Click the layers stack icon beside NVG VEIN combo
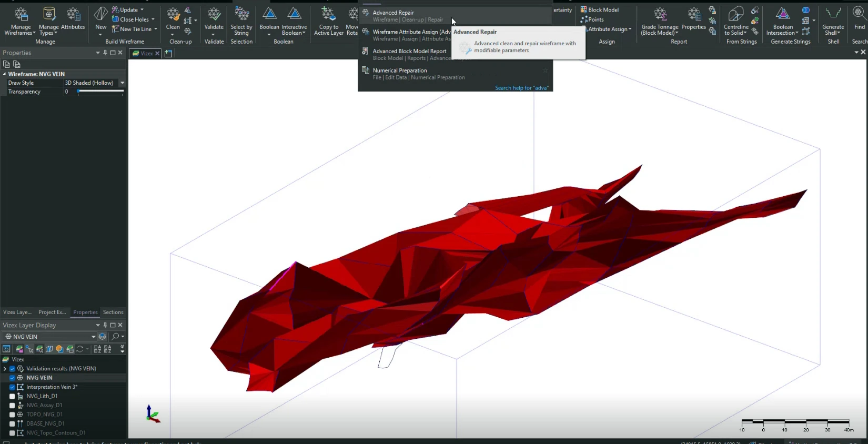 103,337
